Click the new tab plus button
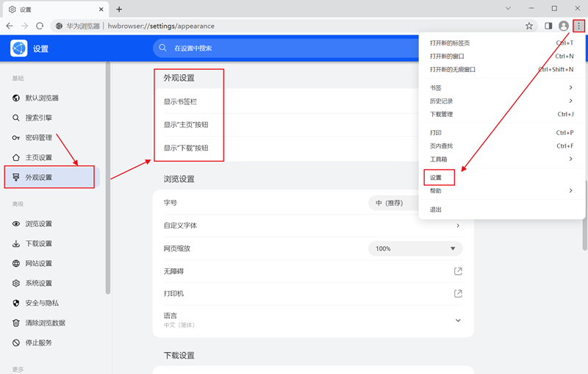The height and width of the screenshot is (374, 588). click(x=119, y=9)
